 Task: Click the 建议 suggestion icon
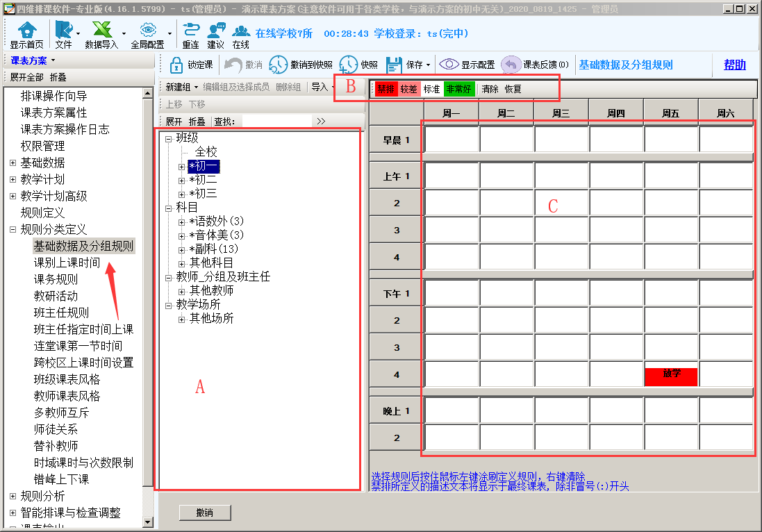[216, 30]
